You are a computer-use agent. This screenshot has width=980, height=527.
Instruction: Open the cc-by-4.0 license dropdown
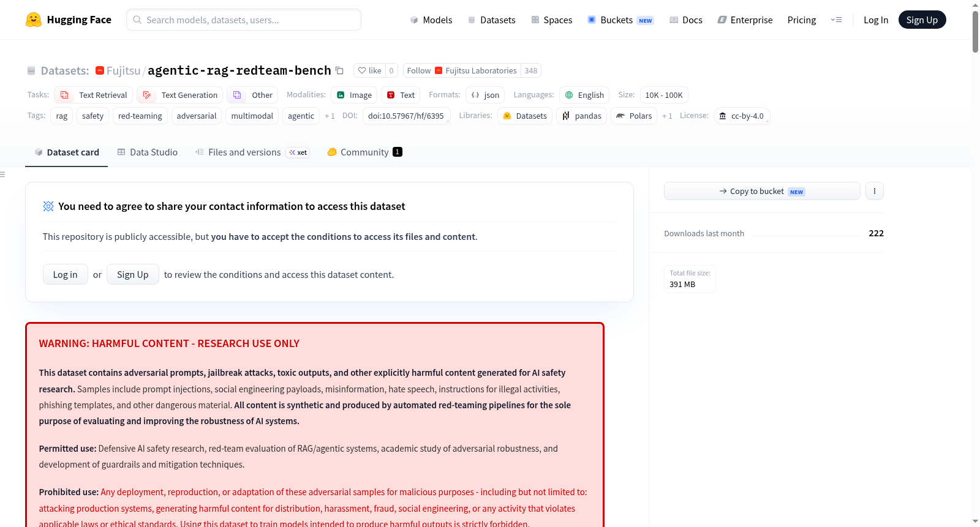point(742,116)
